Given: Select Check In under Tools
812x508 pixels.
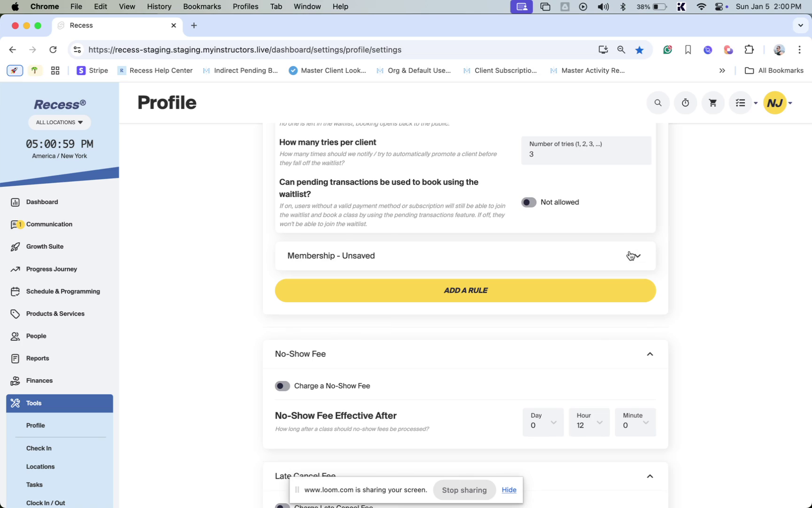Looking at the screenshot, I should tap(39, 448).
